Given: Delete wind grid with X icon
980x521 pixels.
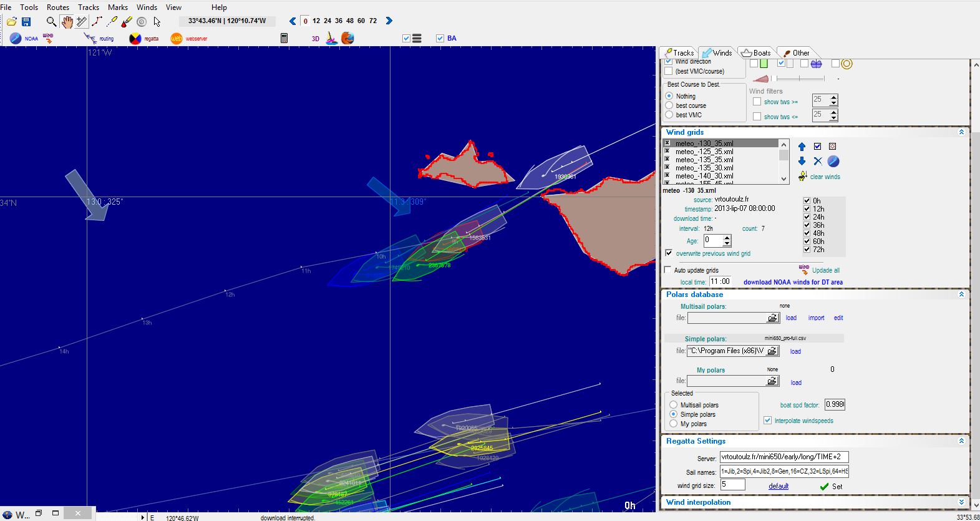Looking at the screenshot, I should pyautogui.click(x=818, y=161).
